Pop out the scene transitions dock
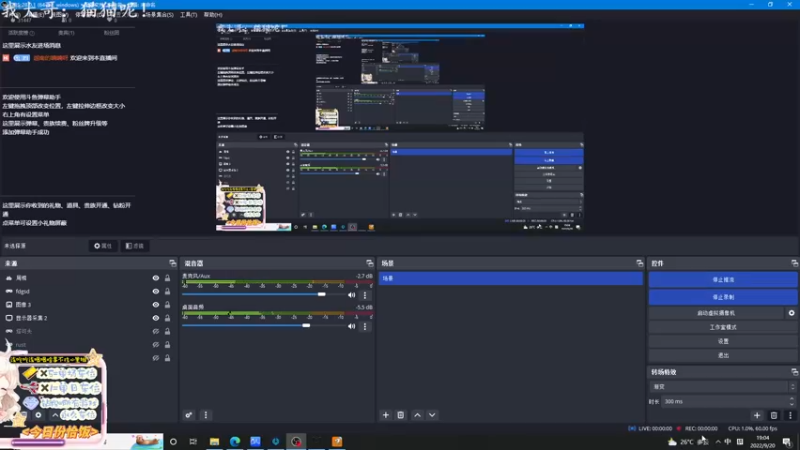The image size is (800, 450). click(794, 372)
